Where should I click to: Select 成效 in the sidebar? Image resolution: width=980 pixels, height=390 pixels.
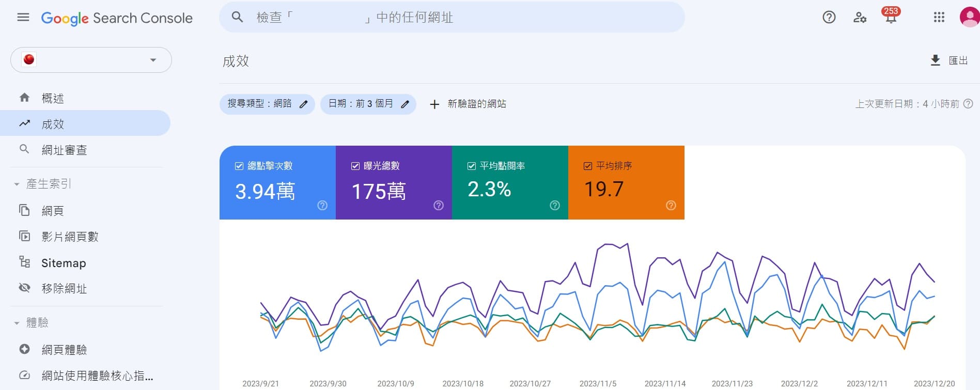point(85,123)
